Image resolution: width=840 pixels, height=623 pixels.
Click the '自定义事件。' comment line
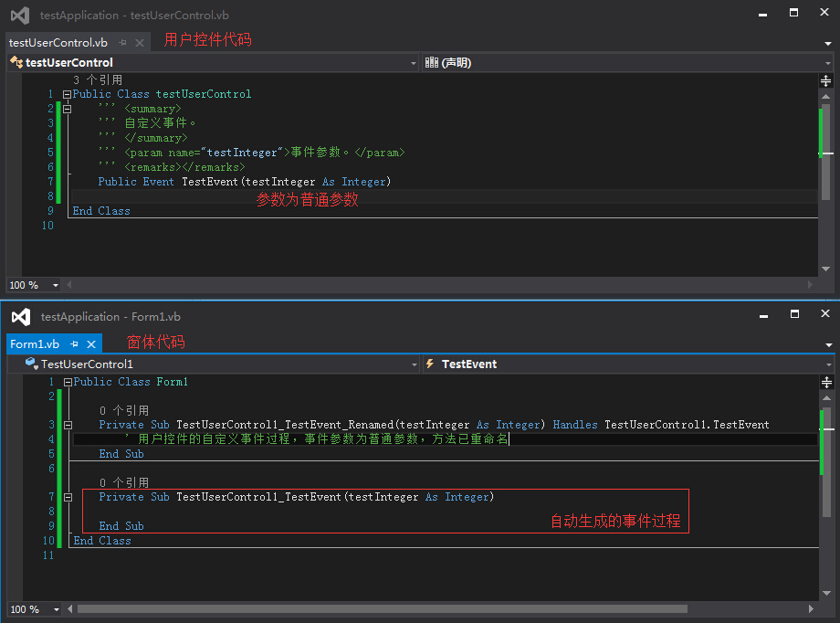coord(147,123)
